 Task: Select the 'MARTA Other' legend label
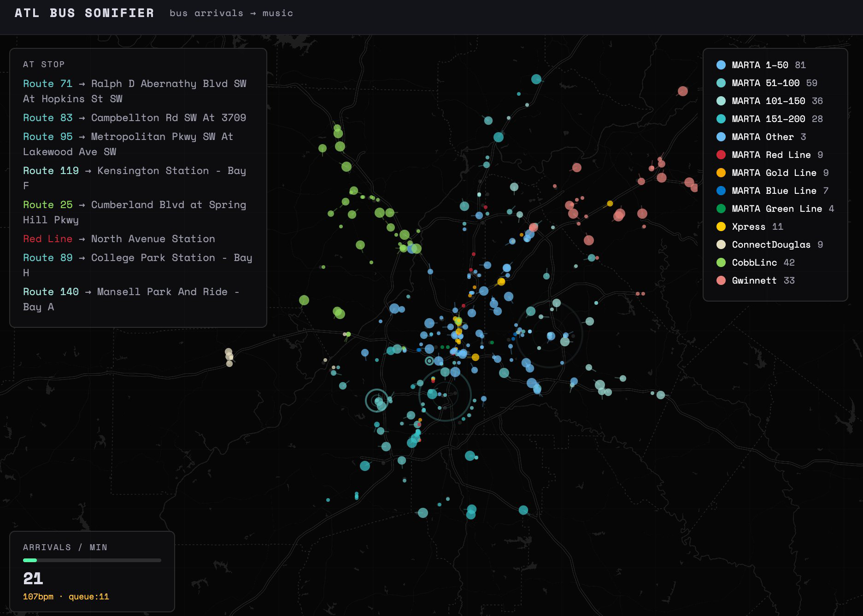point(763,137)
